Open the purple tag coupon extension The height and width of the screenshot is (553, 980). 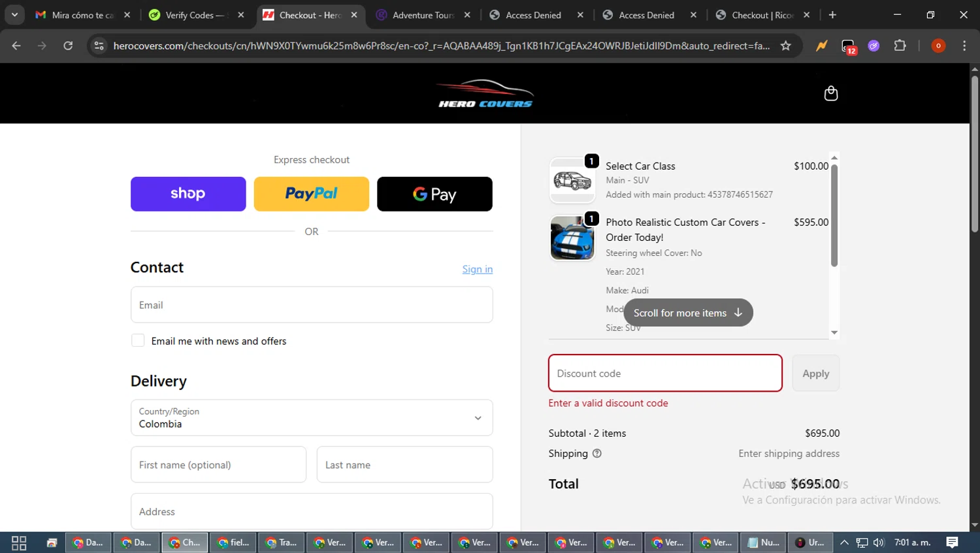point(874,46)
